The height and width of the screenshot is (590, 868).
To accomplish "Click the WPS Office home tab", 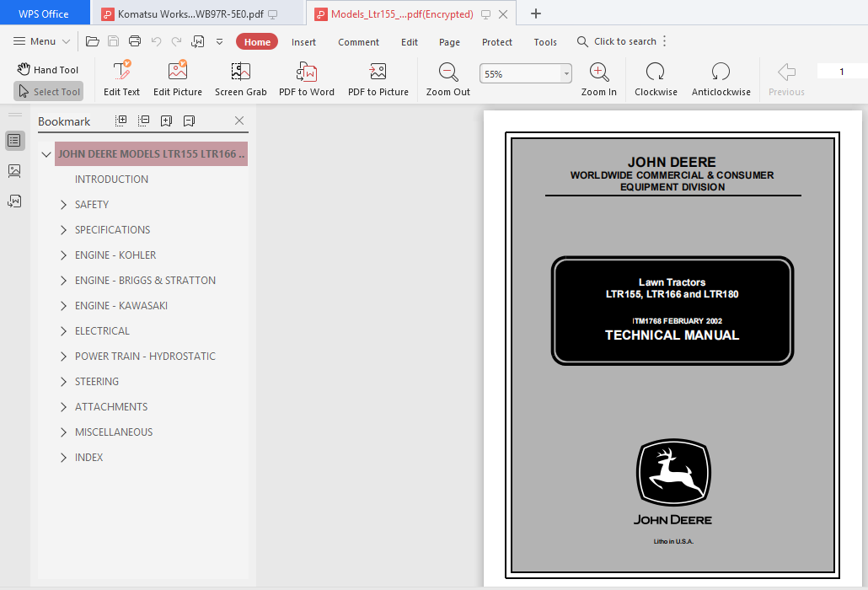I will [45, 13].
